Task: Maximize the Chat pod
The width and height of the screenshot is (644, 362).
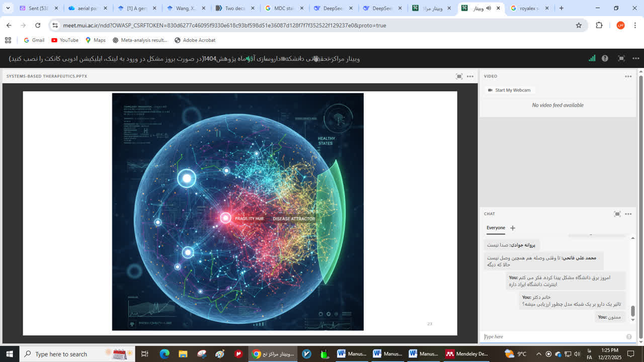Action: (x=617, y=214)
